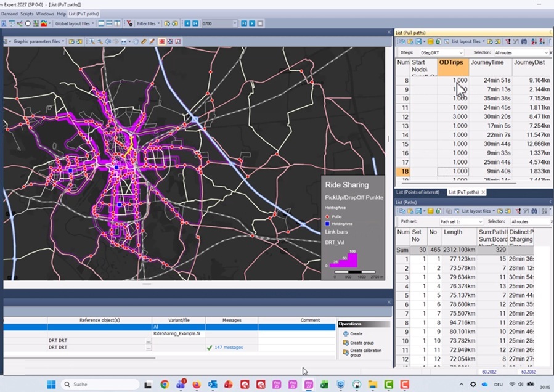Click the Windows taskbar search box

pos(100,384)
